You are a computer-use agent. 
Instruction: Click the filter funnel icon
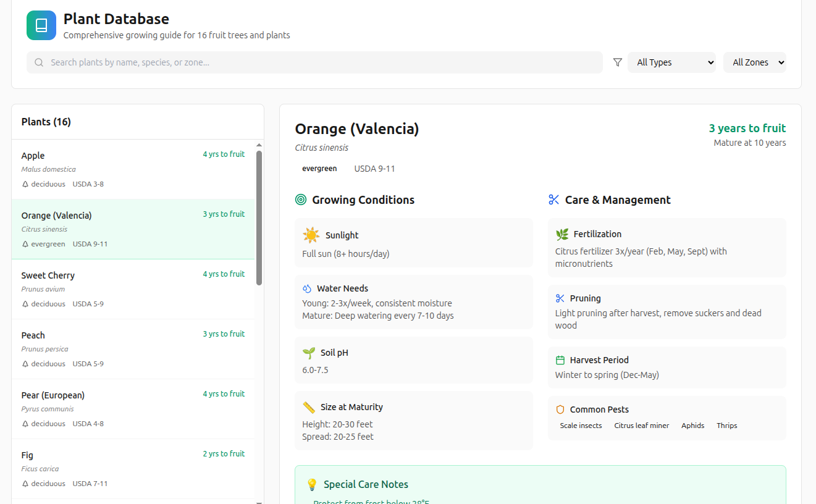(x=617, y=62)
